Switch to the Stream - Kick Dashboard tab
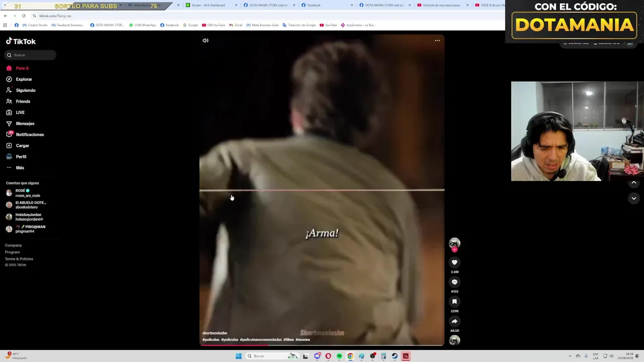Image resolution: width=644 pixels, height=362 pixels. point(211,5)
